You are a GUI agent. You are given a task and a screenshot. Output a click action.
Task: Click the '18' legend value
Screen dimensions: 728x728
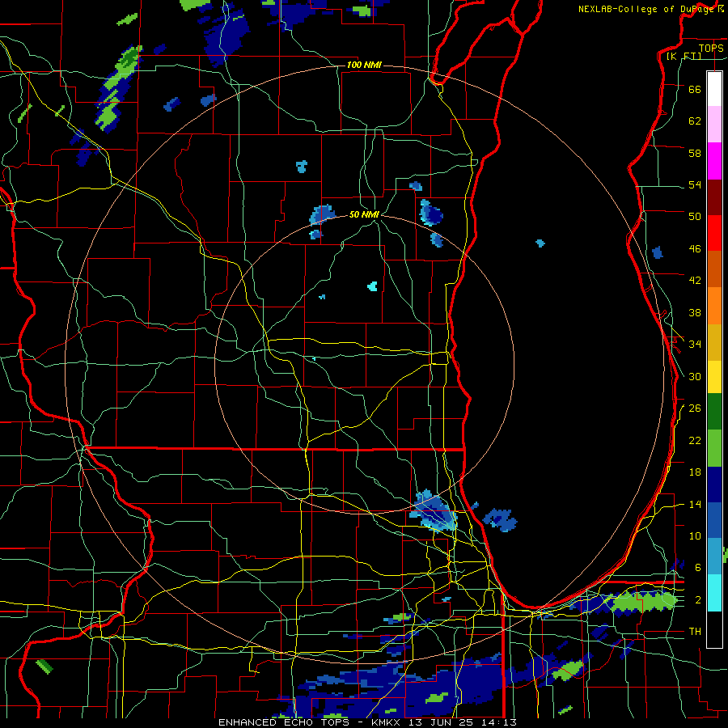(695, 472)
